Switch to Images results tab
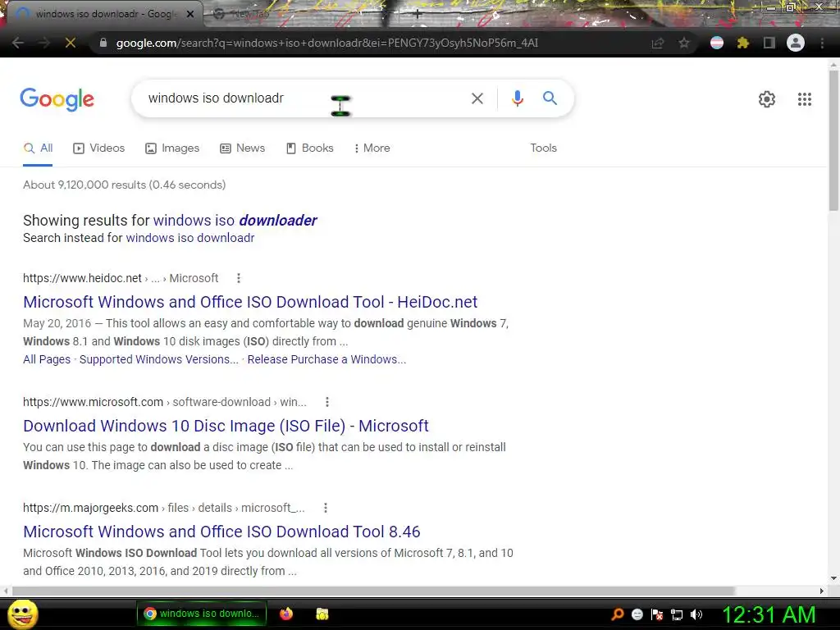 click(x=172, y=148)
